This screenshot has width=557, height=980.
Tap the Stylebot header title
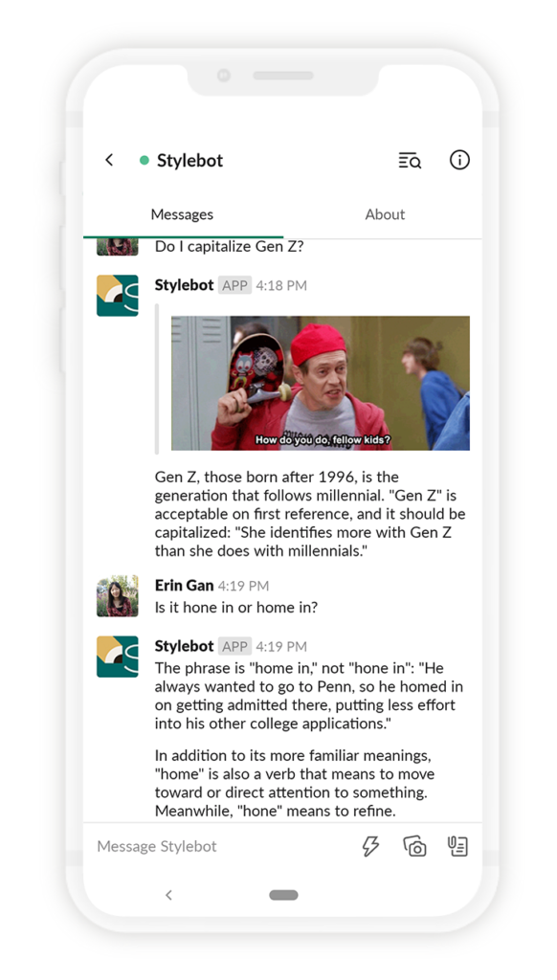(190, 161)
